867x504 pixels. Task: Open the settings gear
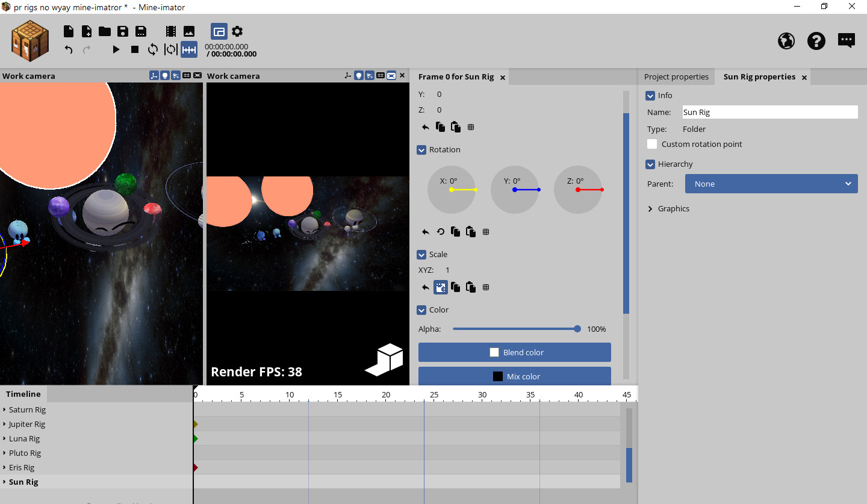point(237,31)
